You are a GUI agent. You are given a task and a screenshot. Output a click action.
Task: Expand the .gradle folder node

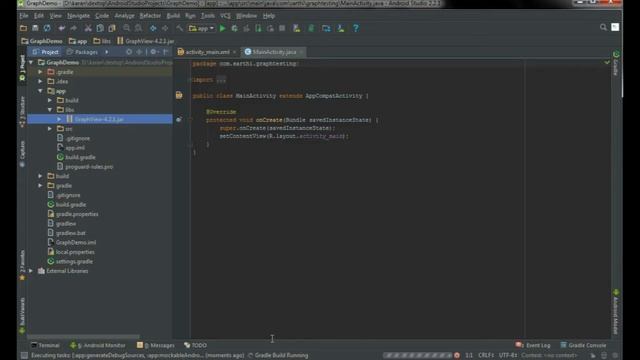pyautogui.click(x=40, y=72)
